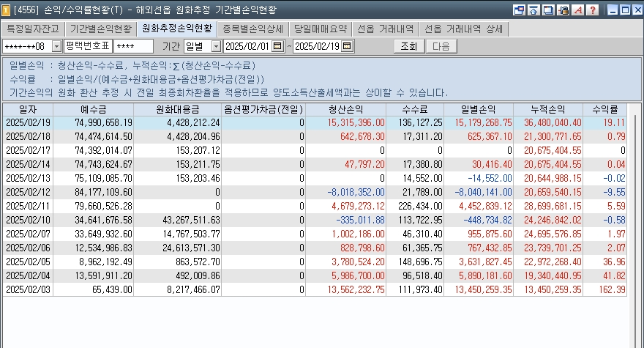Click the 누적손익 column header

point(548,109)
